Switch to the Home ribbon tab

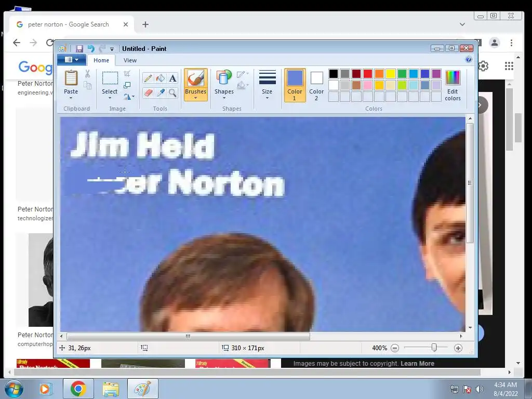101,60
